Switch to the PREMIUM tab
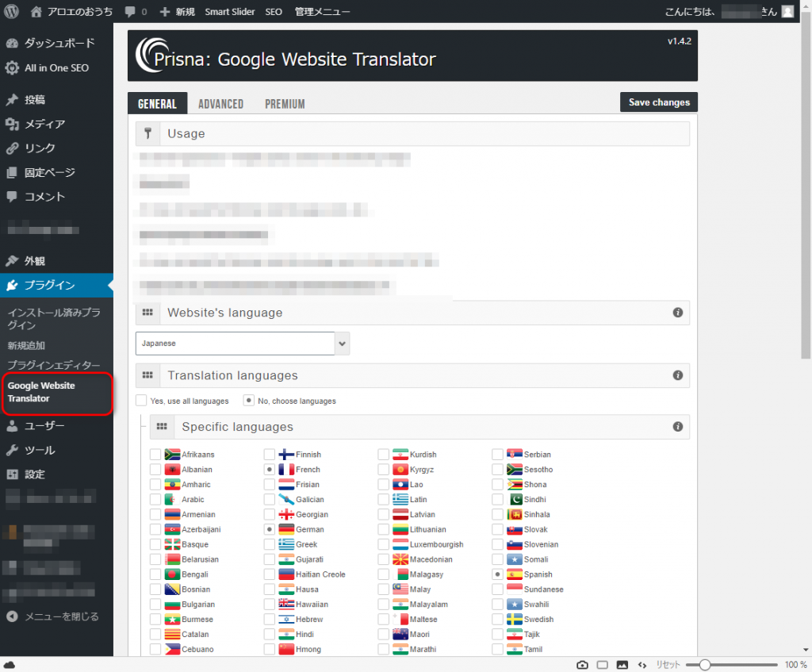Viewport: 812px width, 672px height. click(285, 104)
